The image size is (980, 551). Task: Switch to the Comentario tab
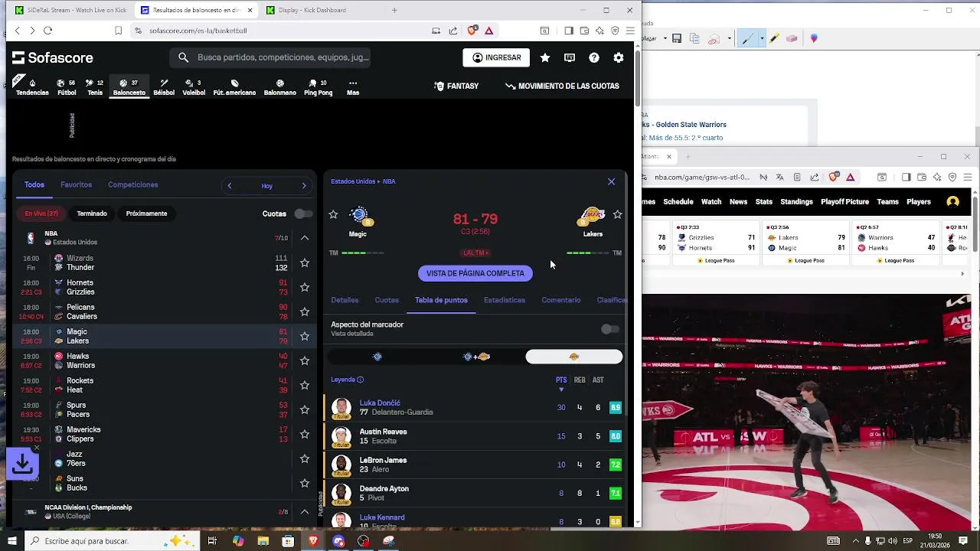tap(561, 300)
